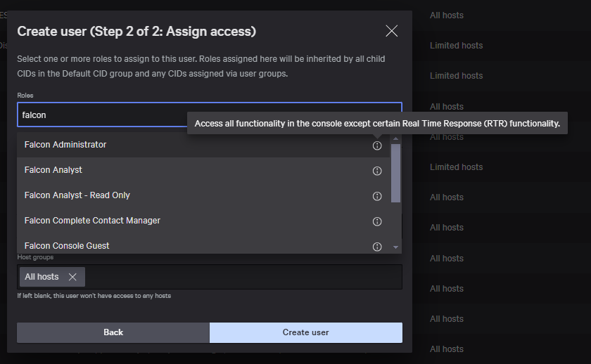Show info for Falcon Analyst - Read Only
This screenshot has width=591, height=364.
point(377,196)
